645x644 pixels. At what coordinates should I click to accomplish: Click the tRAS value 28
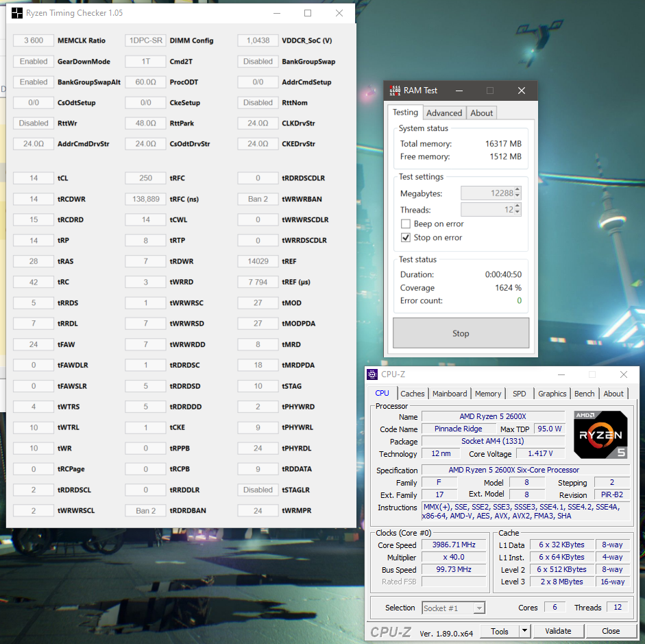pyautogui.click(x=34, y=261)
